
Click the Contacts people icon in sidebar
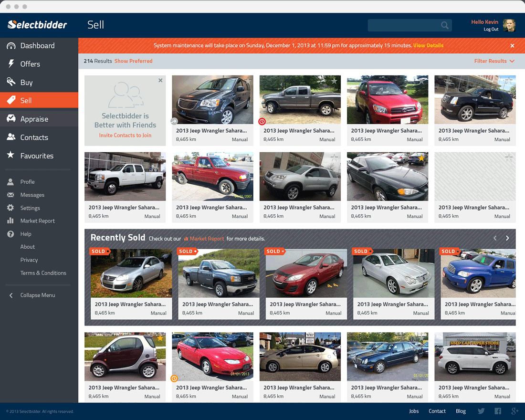click(11, 137)
